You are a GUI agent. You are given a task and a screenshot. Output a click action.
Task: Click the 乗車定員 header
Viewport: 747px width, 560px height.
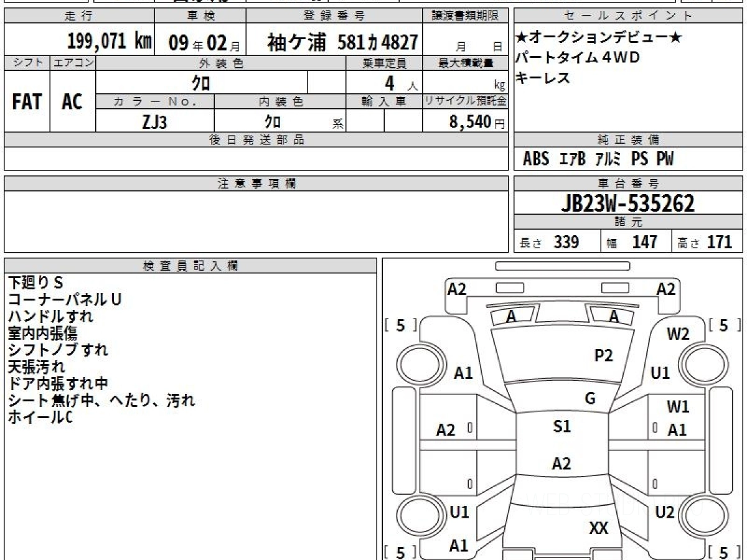coord(384,63)
